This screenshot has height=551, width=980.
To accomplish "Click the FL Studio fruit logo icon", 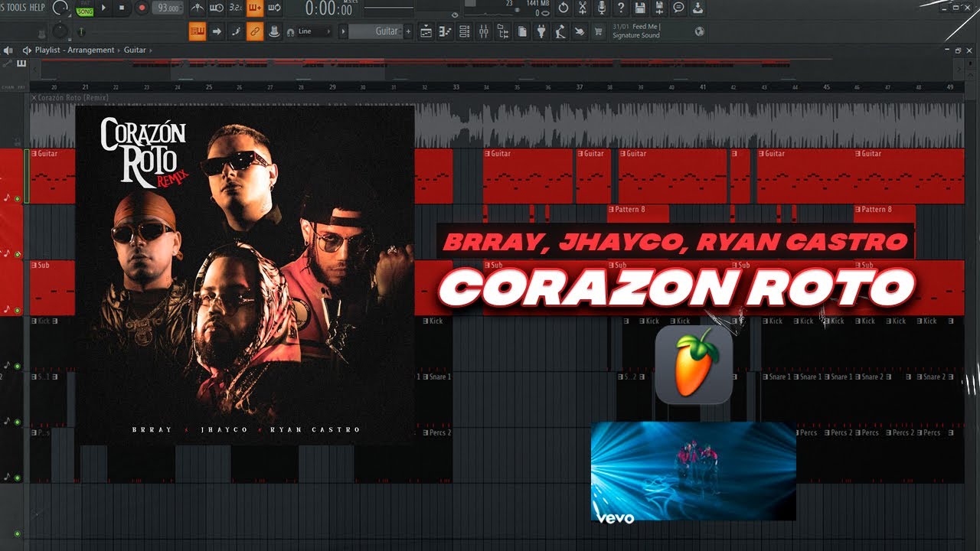I will pos(694,364).
